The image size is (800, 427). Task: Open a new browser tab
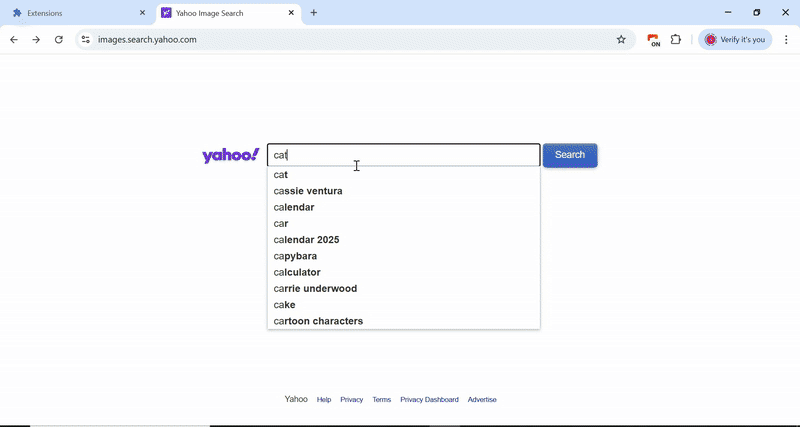314,13
